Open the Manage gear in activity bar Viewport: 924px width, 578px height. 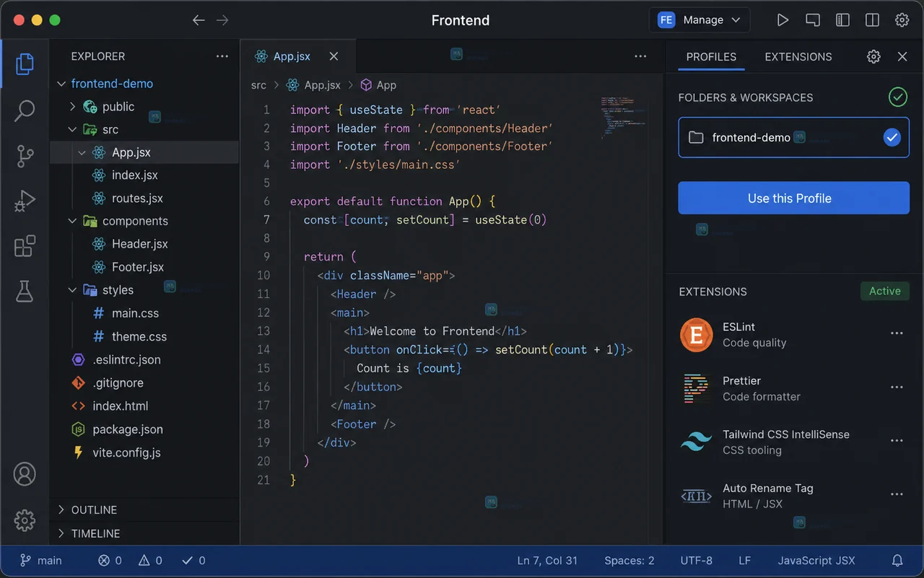click(25, 520)
